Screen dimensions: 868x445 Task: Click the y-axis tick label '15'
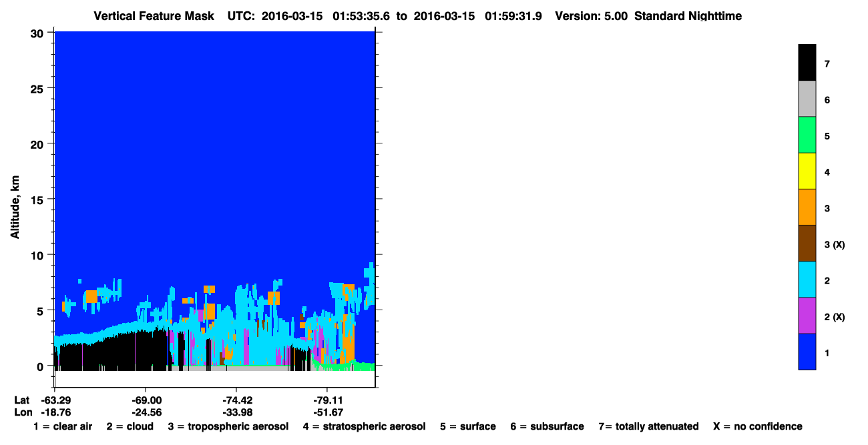coord(39,199)
